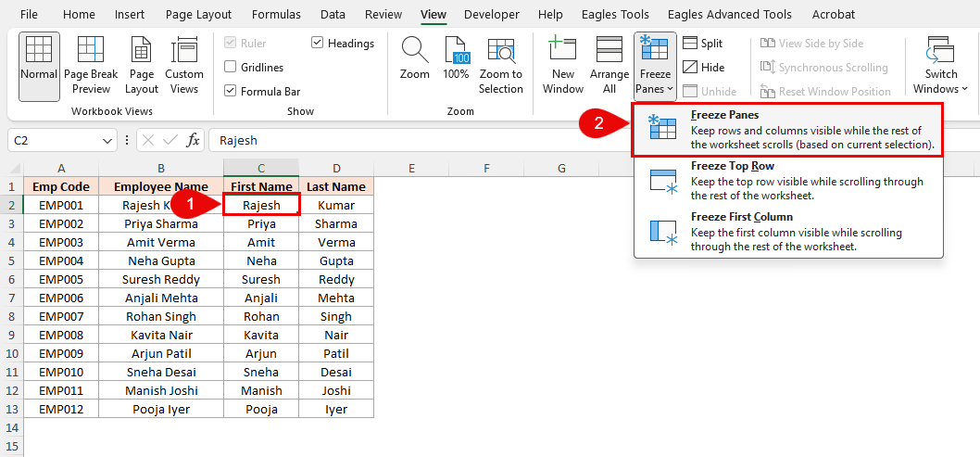
Task: Select column G header
Action: click(x=562, y=168)
